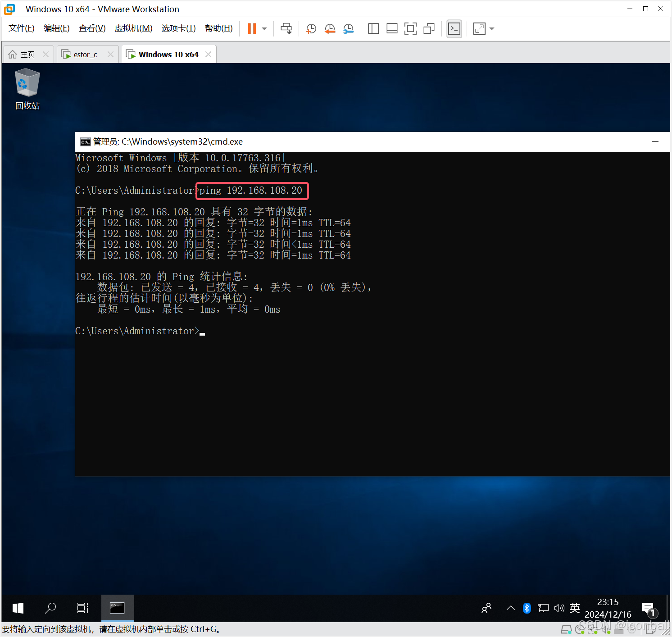Image resolution: width=672 pixels, height=637 pixels.
Task: Open the notification action center
Action: click(649, 609)
